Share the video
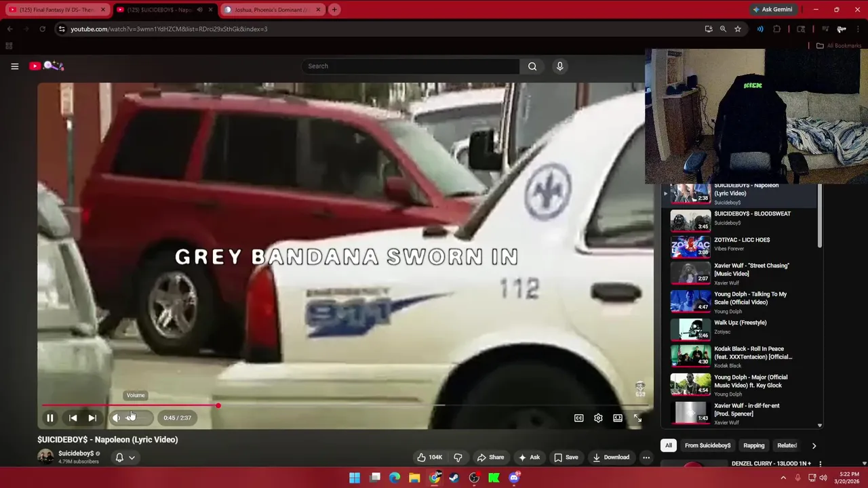The width and height of the screenshot is (868, 488). [x=490, y=457]
